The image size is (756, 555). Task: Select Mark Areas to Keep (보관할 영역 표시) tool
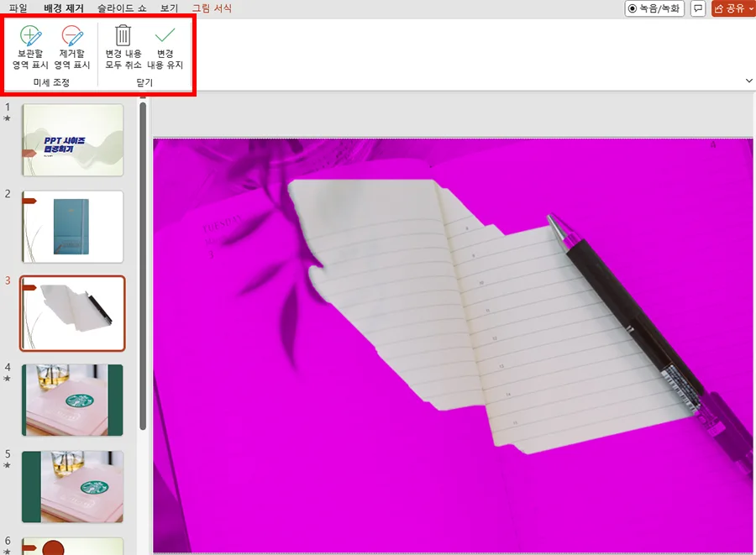click(30, 47)
